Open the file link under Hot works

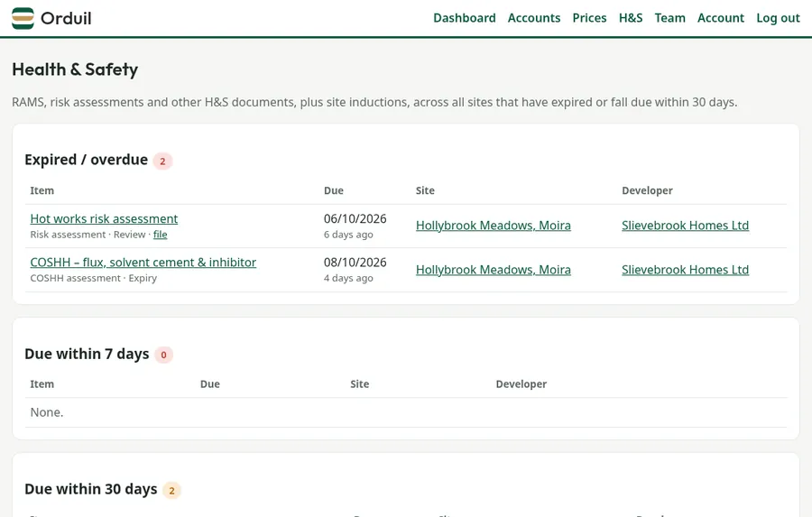click(x=160, y=235)
